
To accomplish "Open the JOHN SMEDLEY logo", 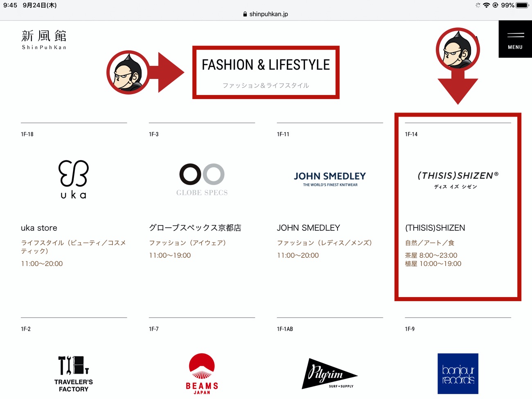I will 330,179.
